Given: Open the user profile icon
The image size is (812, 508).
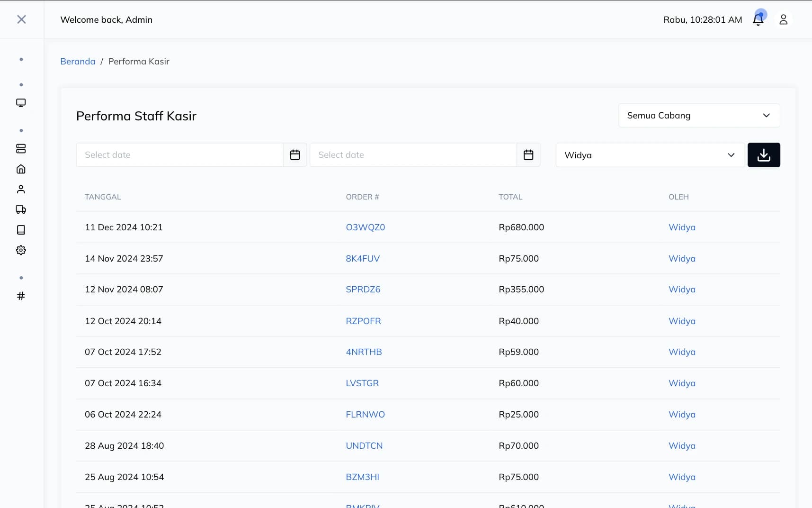Looking at the screenshot, I should coord(783,19).
